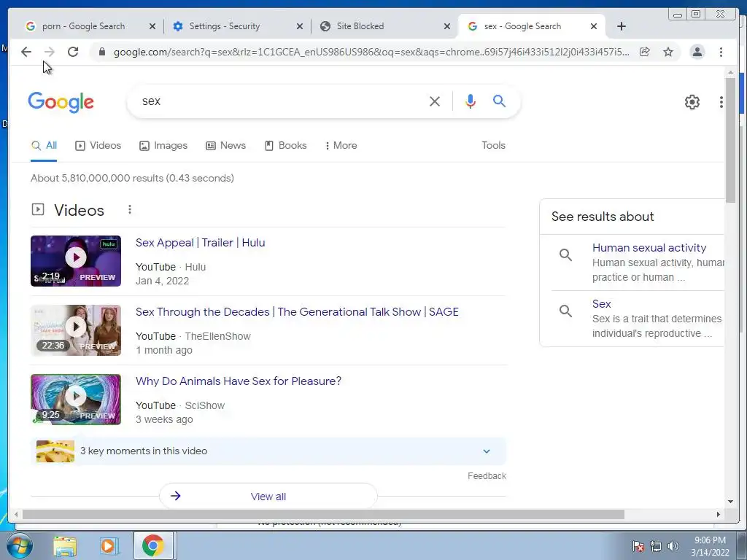Expand '3 key moments in this video'
The width and height of the screenshot is (747, 560).
coord(268,451)
